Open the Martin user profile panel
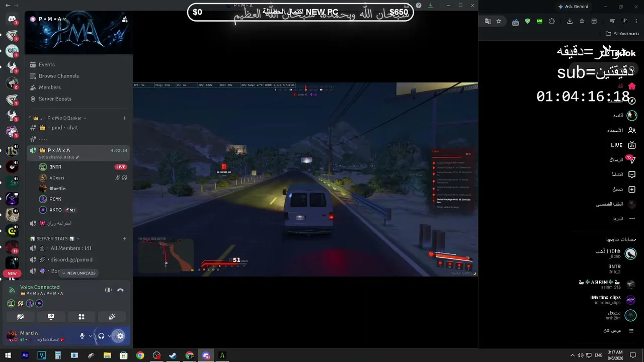Viewport: 644px width, 362px height. pyautogui.click(x=36, y=336)
